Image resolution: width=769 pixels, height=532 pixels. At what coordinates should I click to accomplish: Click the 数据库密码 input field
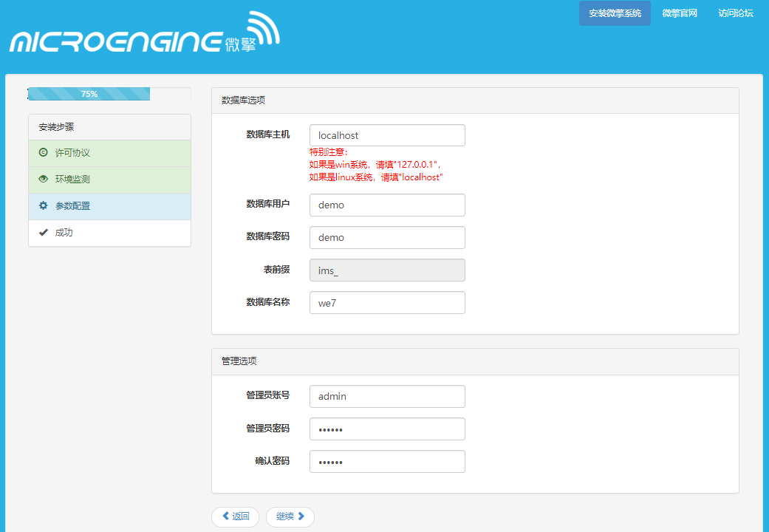pyautogui.click(x=387, y=237)
